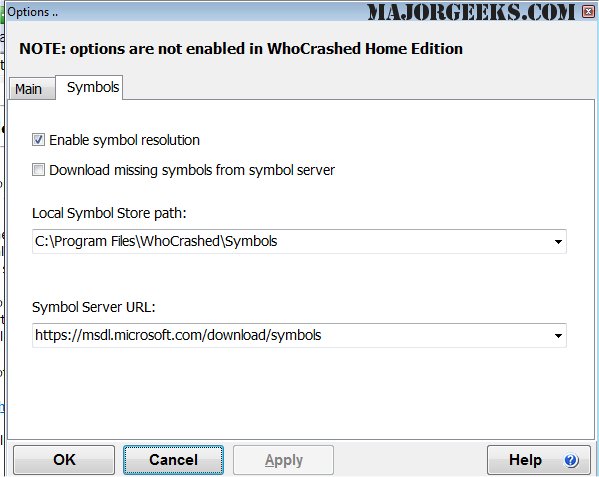Click the MAJORGEEKS.COM watermark logo

click(471, 12)
